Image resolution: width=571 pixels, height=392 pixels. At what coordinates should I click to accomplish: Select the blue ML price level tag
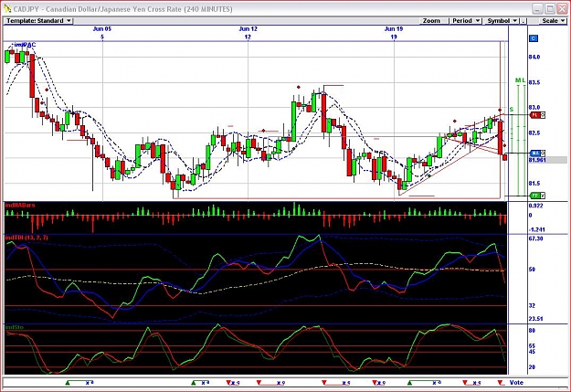[x=534, y=153]
